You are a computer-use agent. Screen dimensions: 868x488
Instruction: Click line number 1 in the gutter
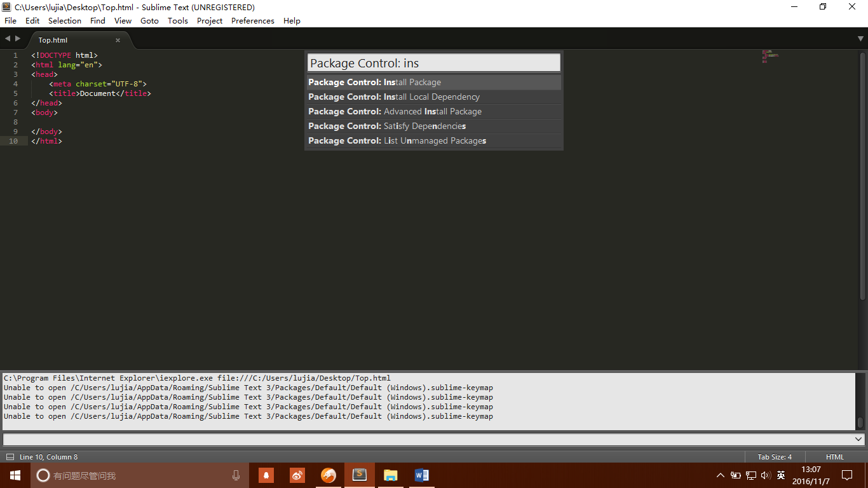point(16,55)
